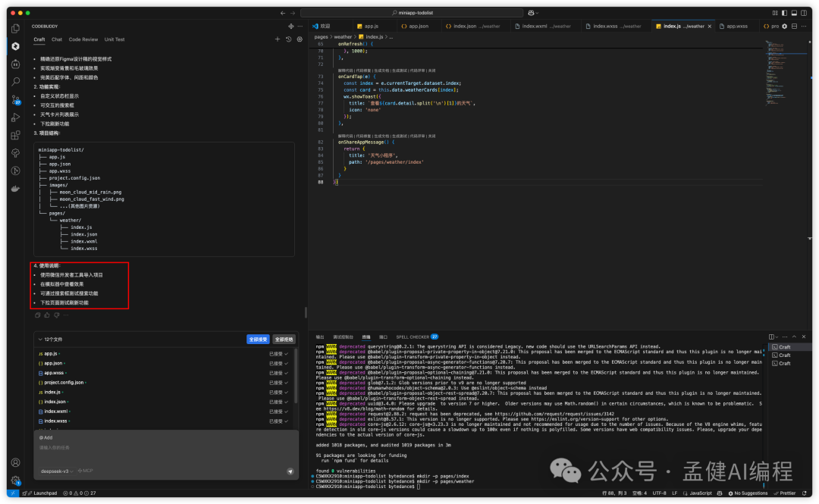This screenshot has height=504, width=819.
Task: Open the Extensions view
Action: tap(16, 135)
